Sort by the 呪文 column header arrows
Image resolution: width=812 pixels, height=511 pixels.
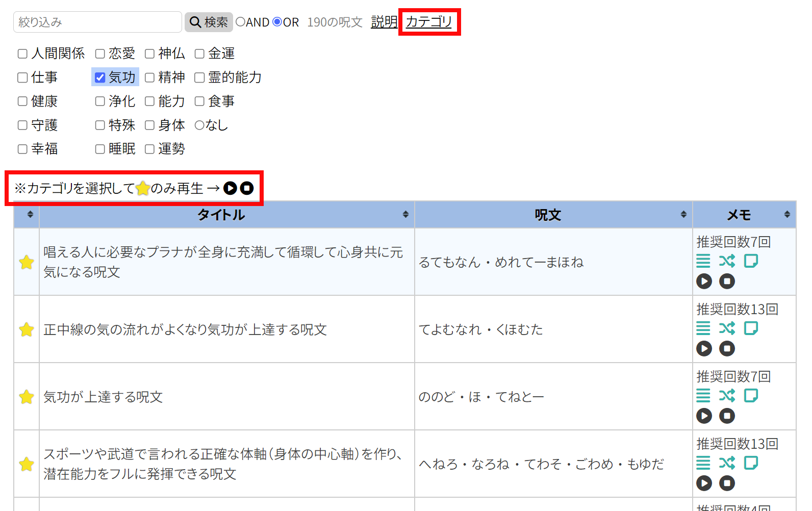(683, 215)
